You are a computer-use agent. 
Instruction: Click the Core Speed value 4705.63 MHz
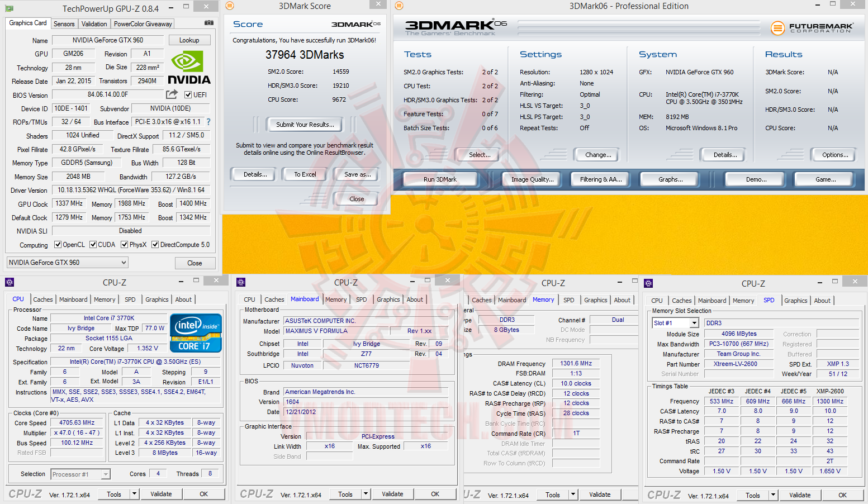pos(77,423)
